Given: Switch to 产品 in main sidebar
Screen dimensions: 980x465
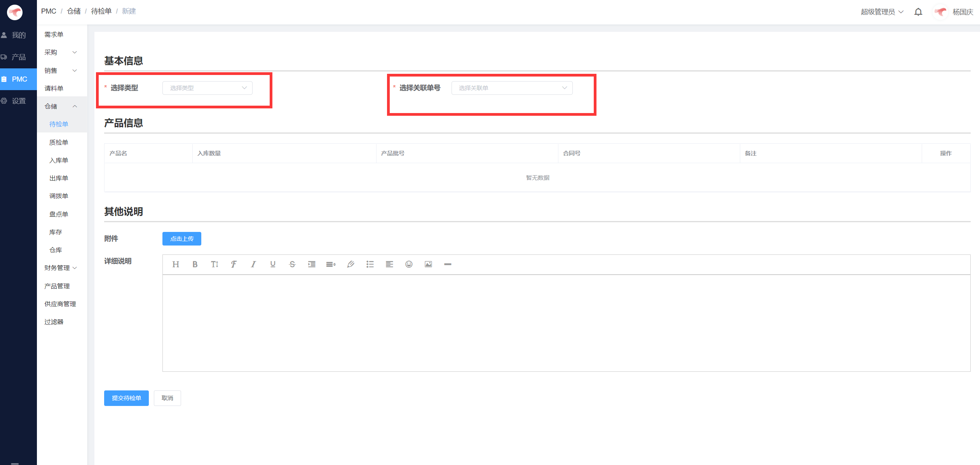Looking at the screenshot, I should tap(18, 57).
